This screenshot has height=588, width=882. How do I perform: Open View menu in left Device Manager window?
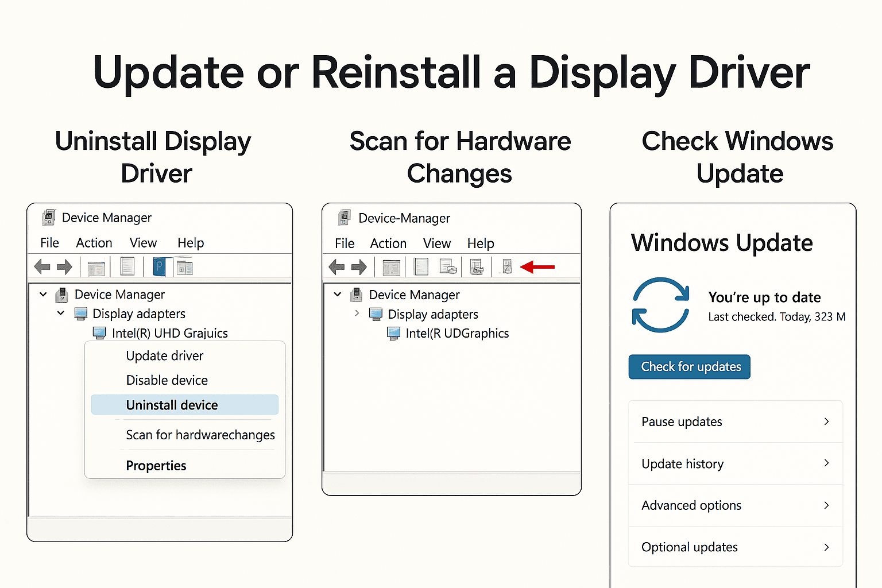pos(143,243)
